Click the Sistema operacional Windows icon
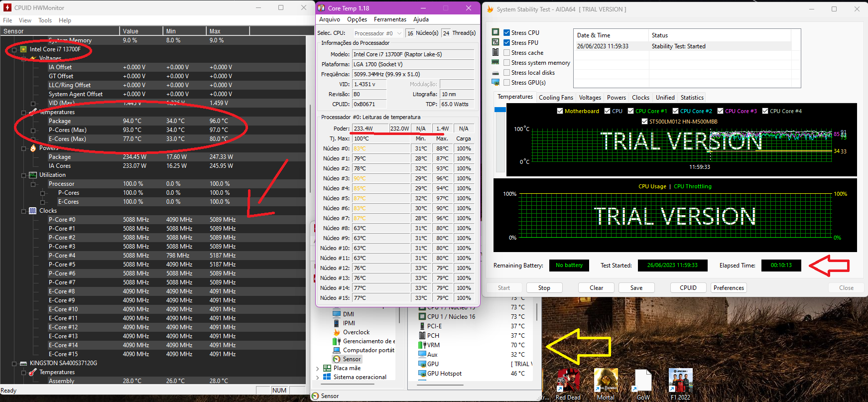This screenshot has height=402, width=868. click(x=327, y=377)
